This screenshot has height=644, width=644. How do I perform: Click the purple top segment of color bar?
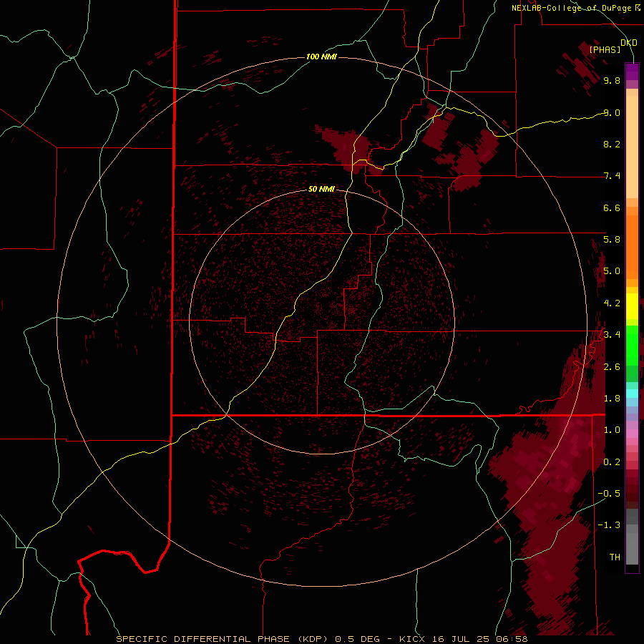click(x=632, y=72)
